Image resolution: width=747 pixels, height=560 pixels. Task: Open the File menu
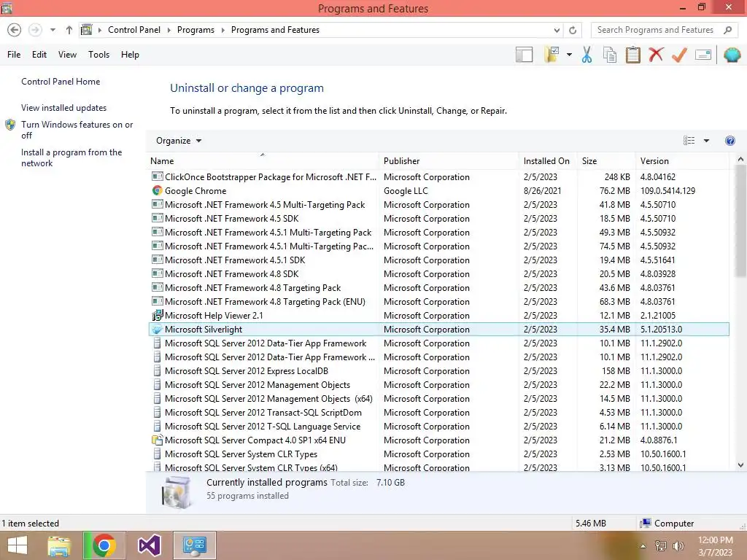(14, 55)
